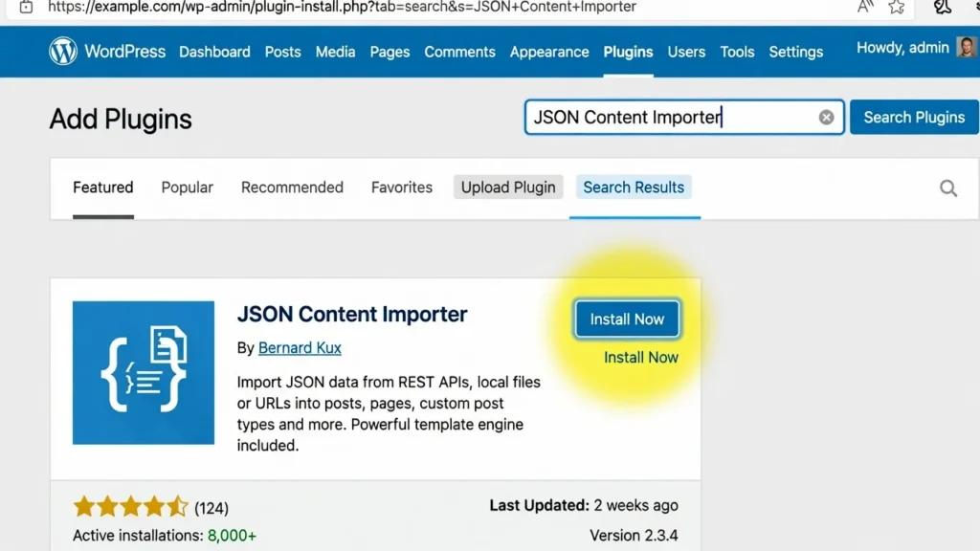Go to Settings menu item
The height and width of the screenshot is (551, 980).
pyautogui.click(x=795, y=52)
